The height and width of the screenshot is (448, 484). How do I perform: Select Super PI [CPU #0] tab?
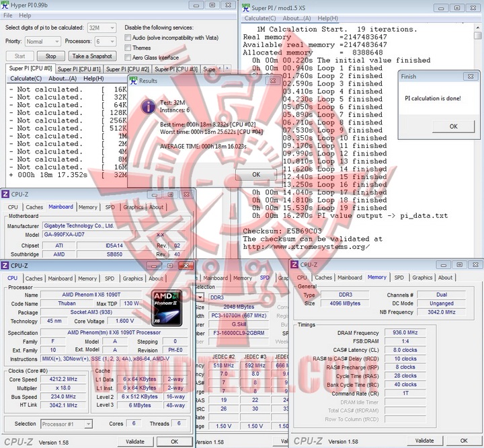[x=30, y=69]
